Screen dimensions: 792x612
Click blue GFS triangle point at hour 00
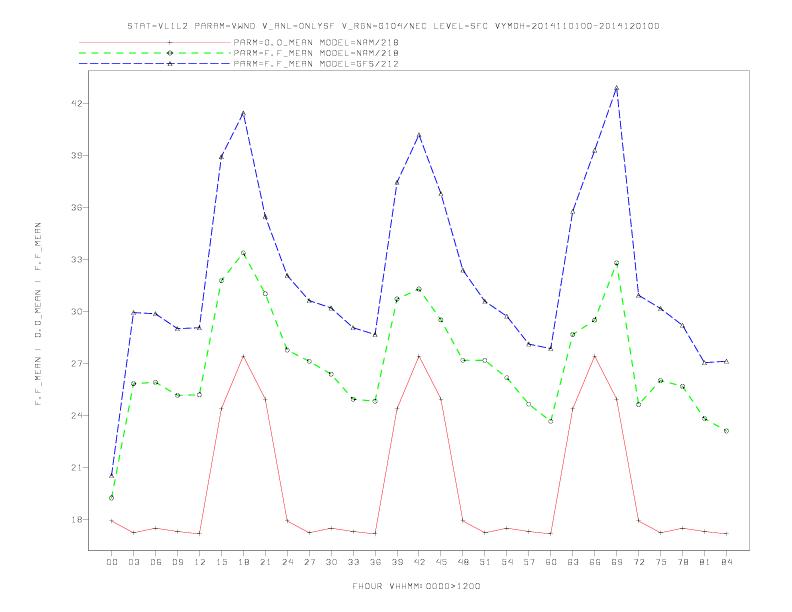point(112,476)
